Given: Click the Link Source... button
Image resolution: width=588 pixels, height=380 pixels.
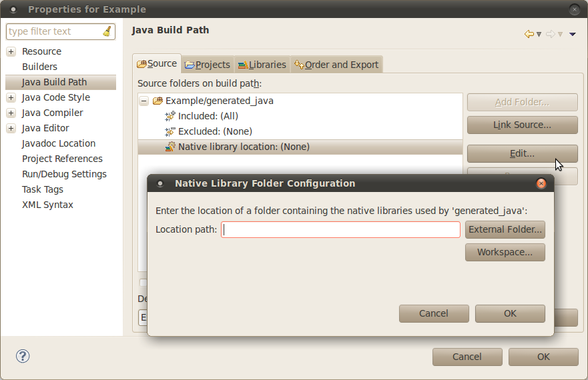Looking at the screenshot, I should (x=523, y=125).
